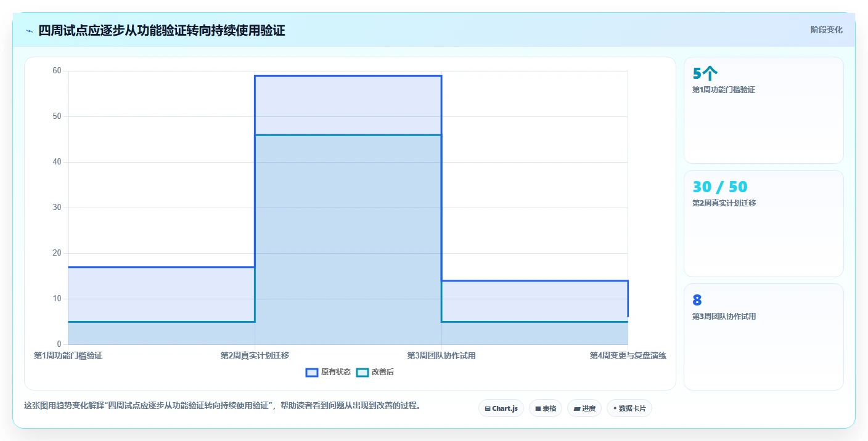Click the 60 y-axis tick label
Image resolution: width=868 pixels, height=441 pixels.
[57, 71]
